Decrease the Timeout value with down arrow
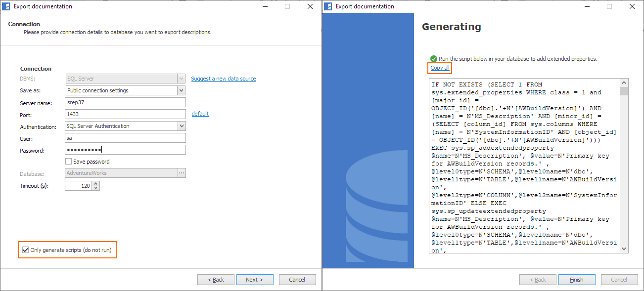 [x=96, y=188]
